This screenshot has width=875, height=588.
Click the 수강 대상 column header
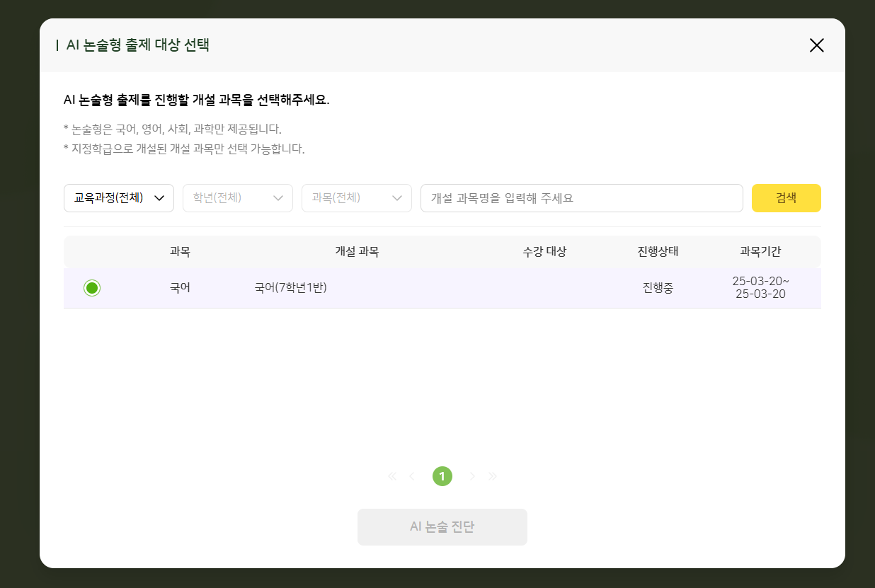(x=544, y=251)
